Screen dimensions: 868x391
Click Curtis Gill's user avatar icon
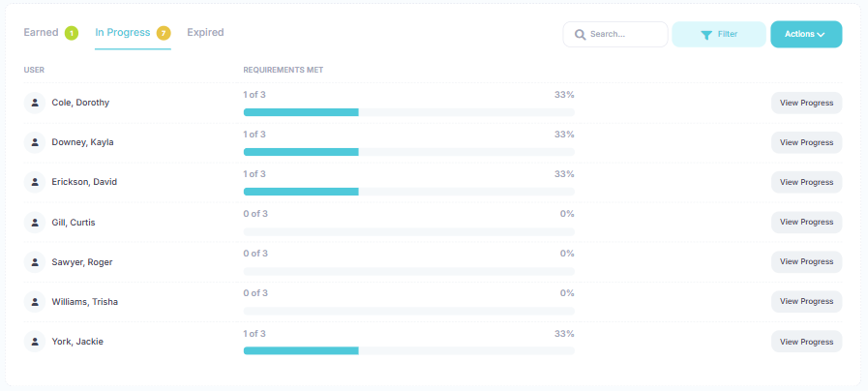point(35,223)
